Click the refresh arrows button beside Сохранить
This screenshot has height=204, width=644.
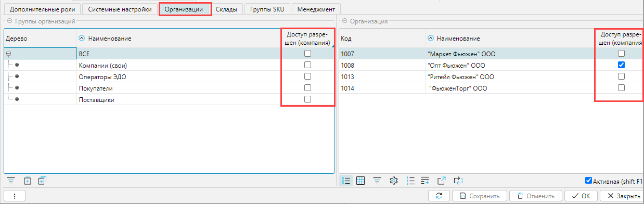point(439,196)
